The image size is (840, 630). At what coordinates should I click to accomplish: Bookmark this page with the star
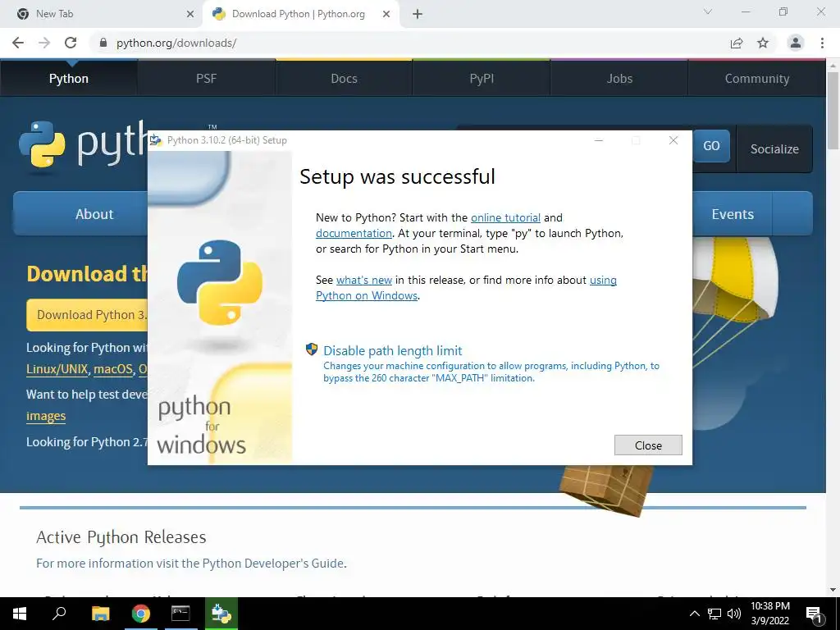[x=763, y=43]
